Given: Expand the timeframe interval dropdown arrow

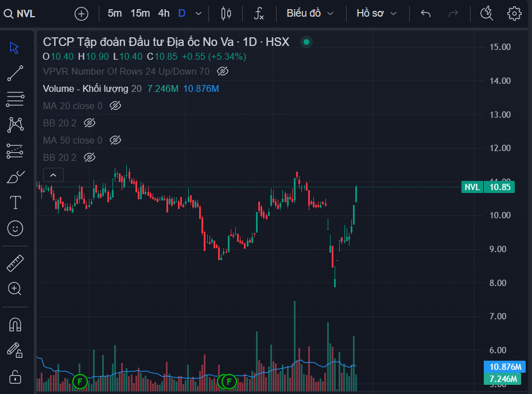Looking at the screenshot, I should [199, 13].
